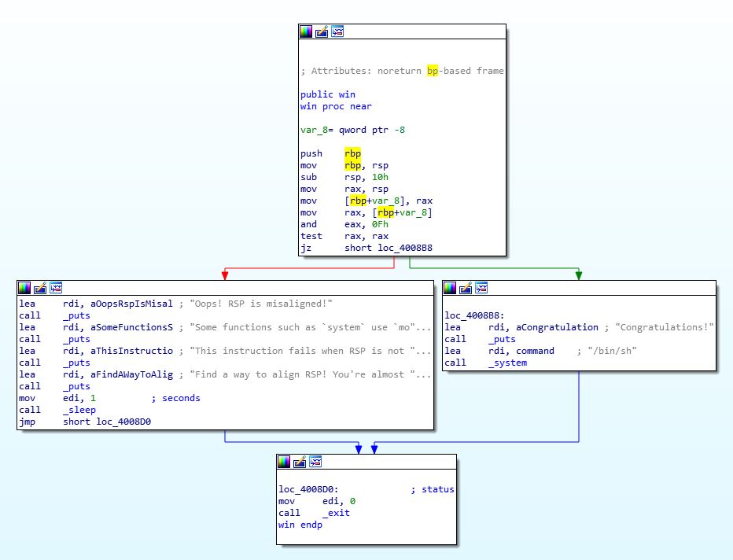733x560 pixels.
Task: Click the loc_4008B8 label
Action: point(474,315)
